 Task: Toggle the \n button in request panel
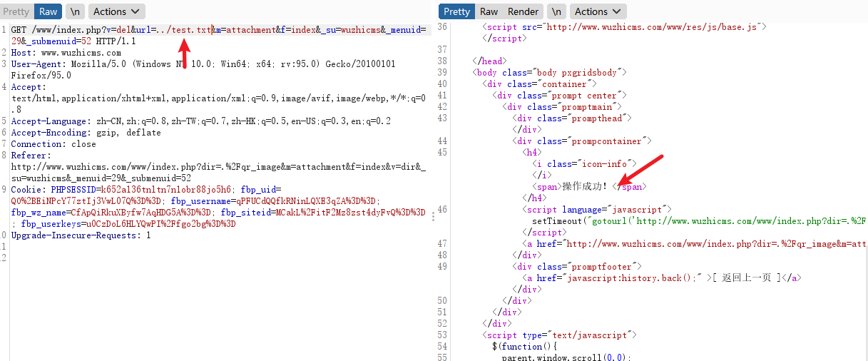click(x=74, y=11)
